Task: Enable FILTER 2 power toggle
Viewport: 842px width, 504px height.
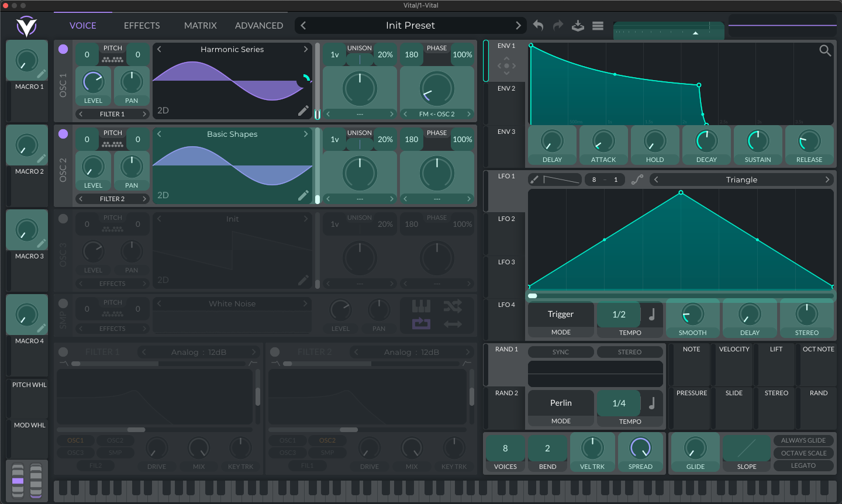Action: tap(275, 352)
